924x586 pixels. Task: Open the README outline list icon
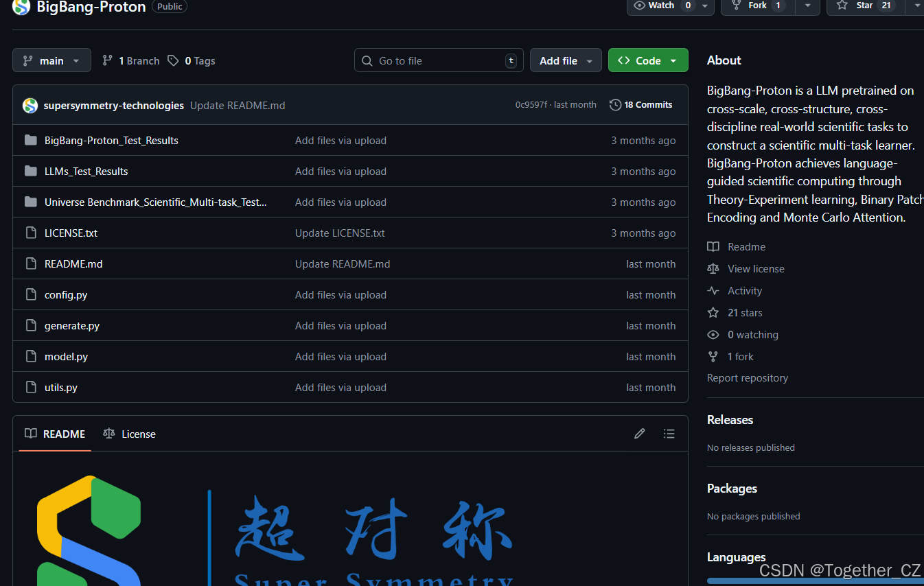pos(669,434)
